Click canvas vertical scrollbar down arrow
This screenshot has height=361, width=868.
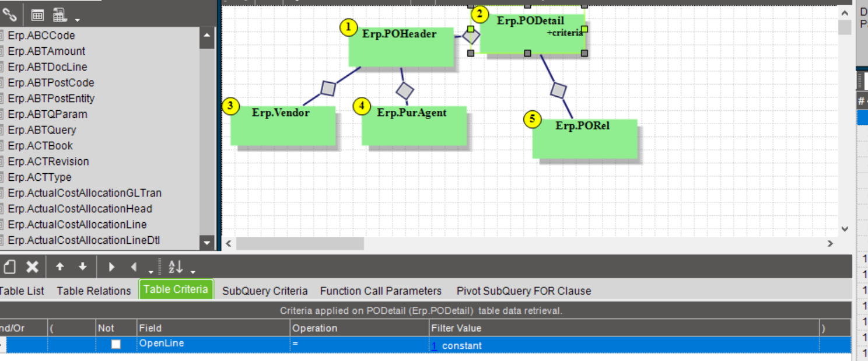point(845,230)
